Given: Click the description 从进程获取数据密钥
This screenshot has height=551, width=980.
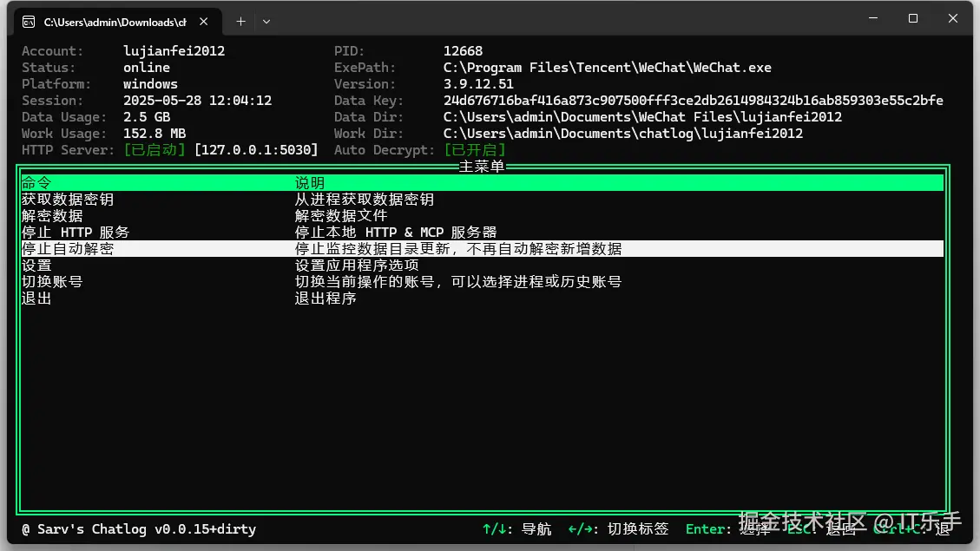Looking at the screenshot, I should tap(365, 200).
